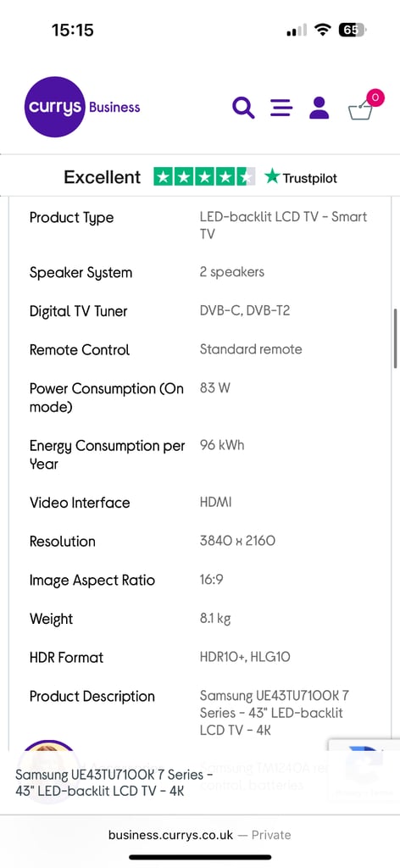
Task: Open the hamburger menu icon
Action: click(x=281, y=108)
